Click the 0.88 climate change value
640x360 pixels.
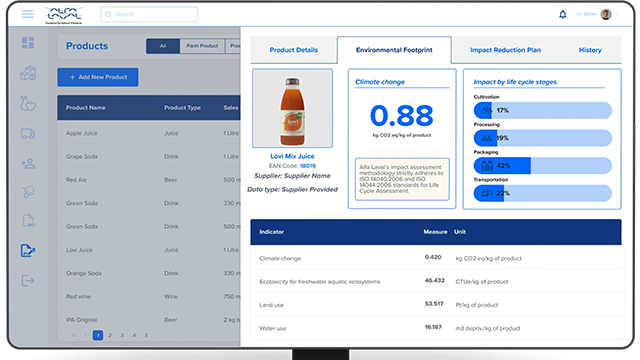402,116
